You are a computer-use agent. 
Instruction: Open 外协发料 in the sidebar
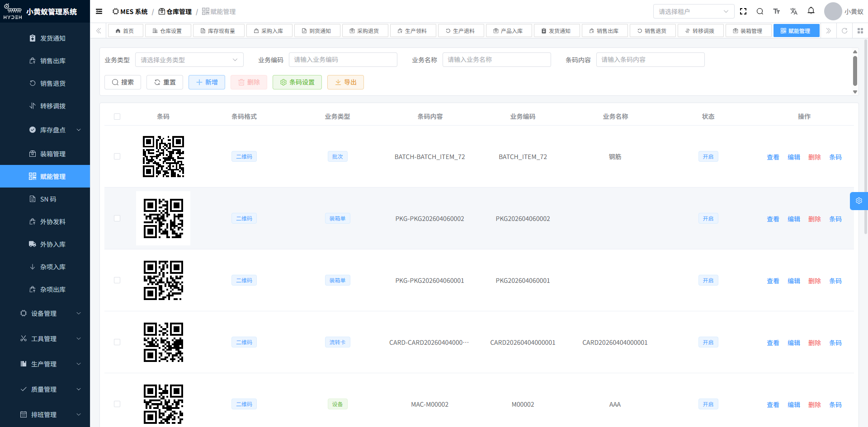click(45, 222)
